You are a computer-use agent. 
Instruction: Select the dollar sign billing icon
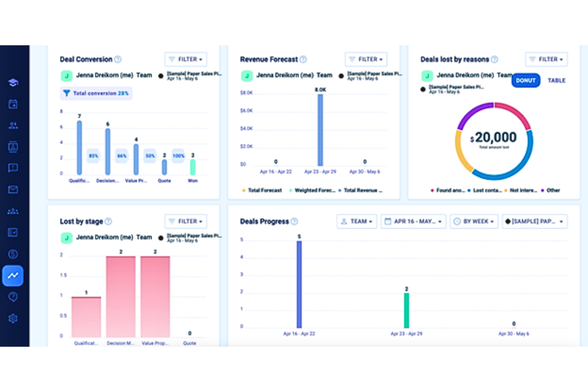13,254
